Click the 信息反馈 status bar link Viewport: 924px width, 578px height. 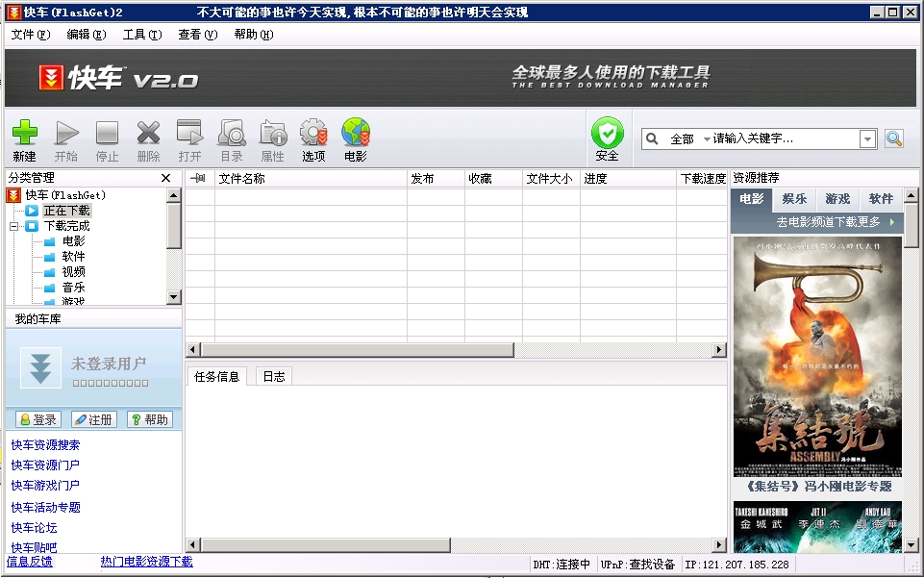pos(30,562)
